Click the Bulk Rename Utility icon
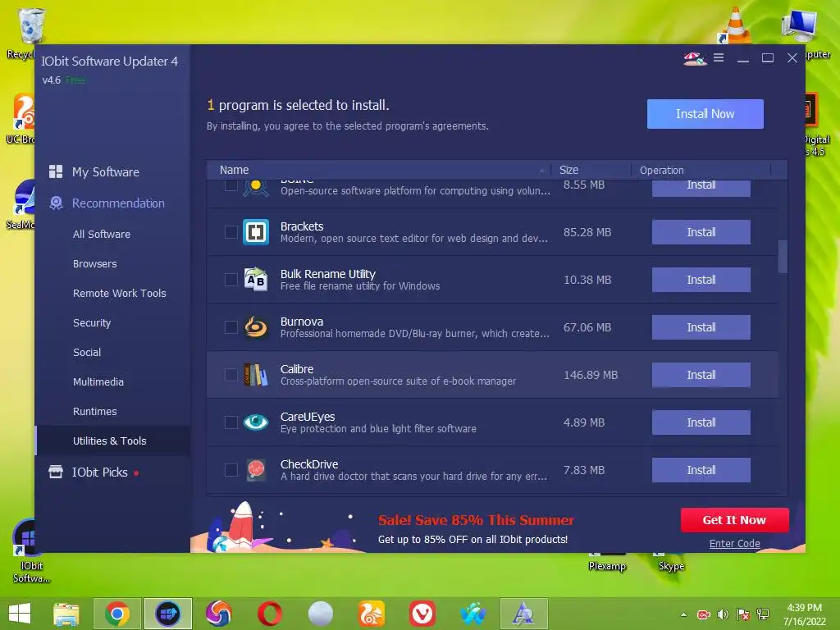The image size is (840, 630). click(x=256, y=280)
